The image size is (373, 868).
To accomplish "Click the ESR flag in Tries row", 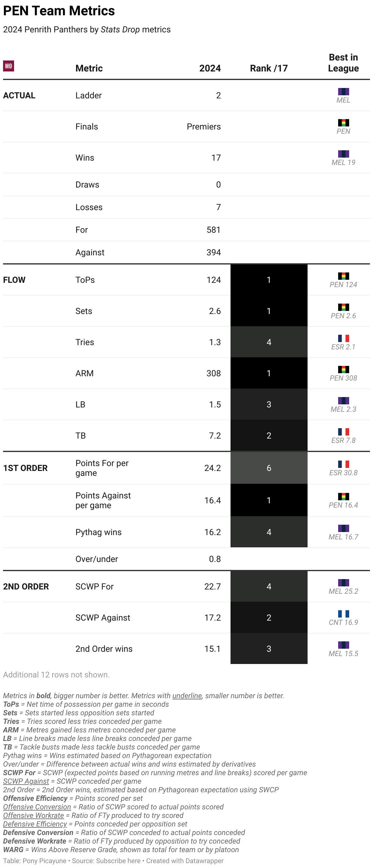I will 343,338.
